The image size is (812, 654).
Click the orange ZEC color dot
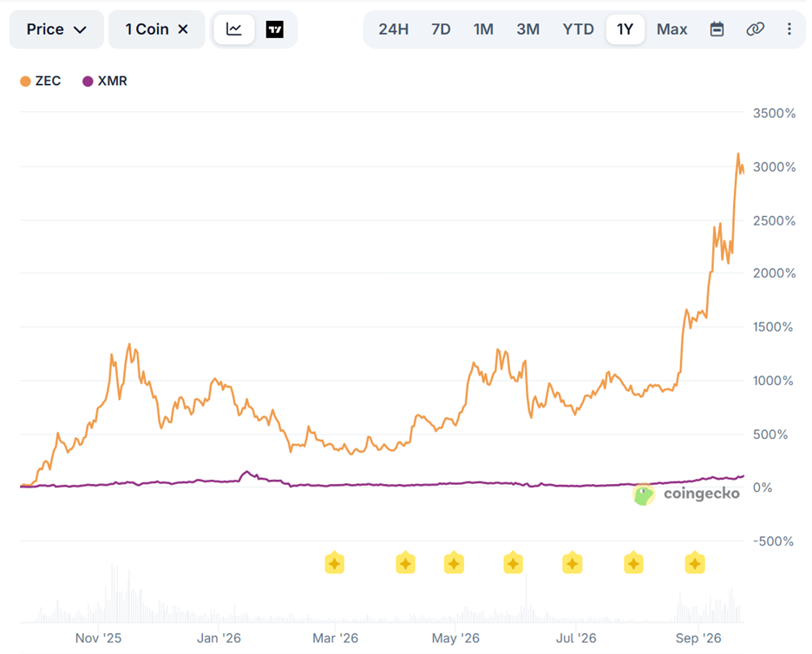pos(25,82)
